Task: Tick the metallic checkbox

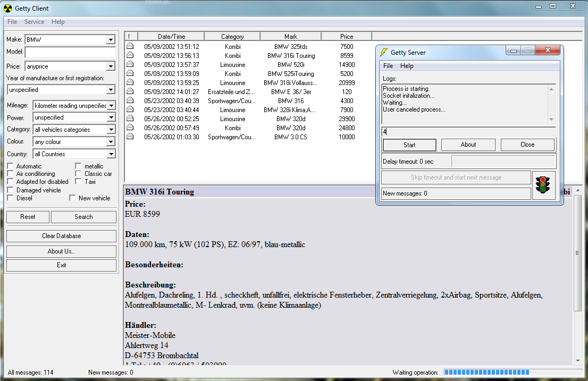Action: click(x=78, y=166)
